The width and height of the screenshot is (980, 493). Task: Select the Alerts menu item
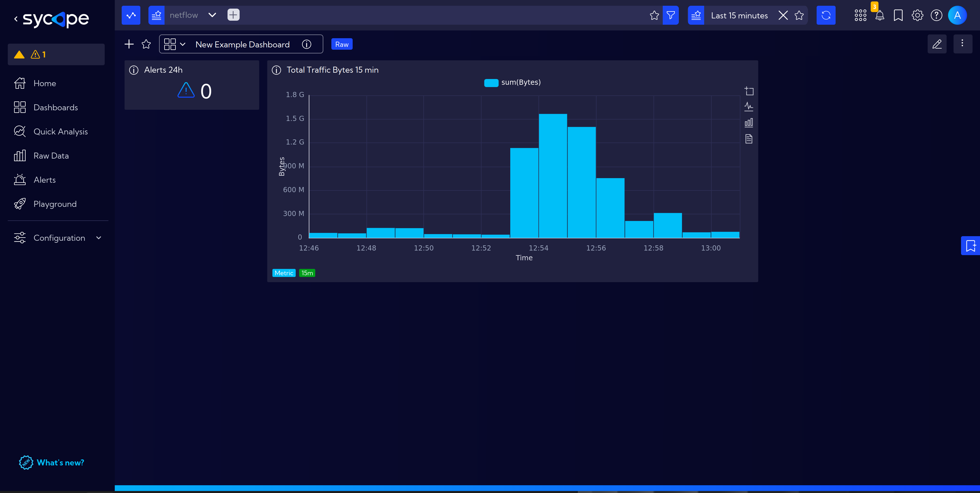[x=44, y=180]
